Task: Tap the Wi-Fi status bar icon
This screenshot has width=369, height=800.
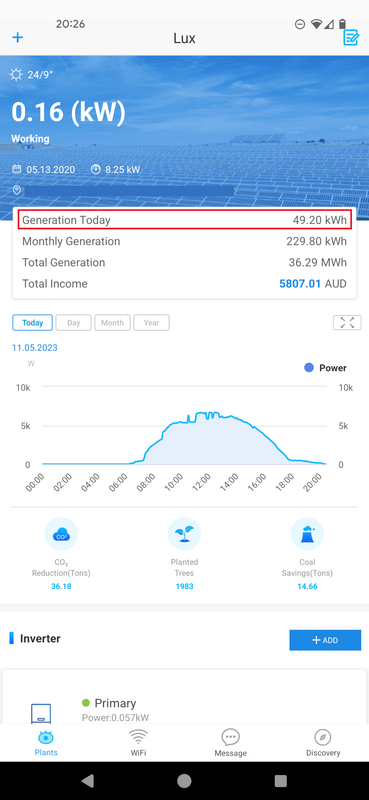Action: (x=316, y=24)
